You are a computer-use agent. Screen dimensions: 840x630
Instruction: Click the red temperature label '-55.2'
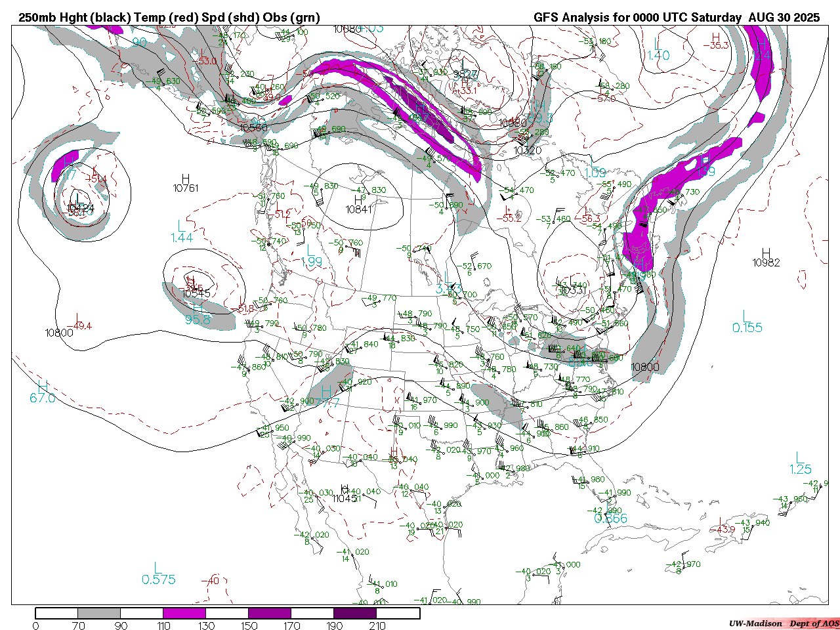tap(508, 219)
